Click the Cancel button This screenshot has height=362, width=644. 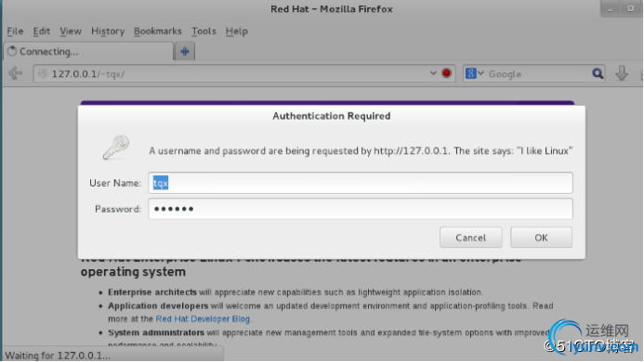click(x=470, y=238)
